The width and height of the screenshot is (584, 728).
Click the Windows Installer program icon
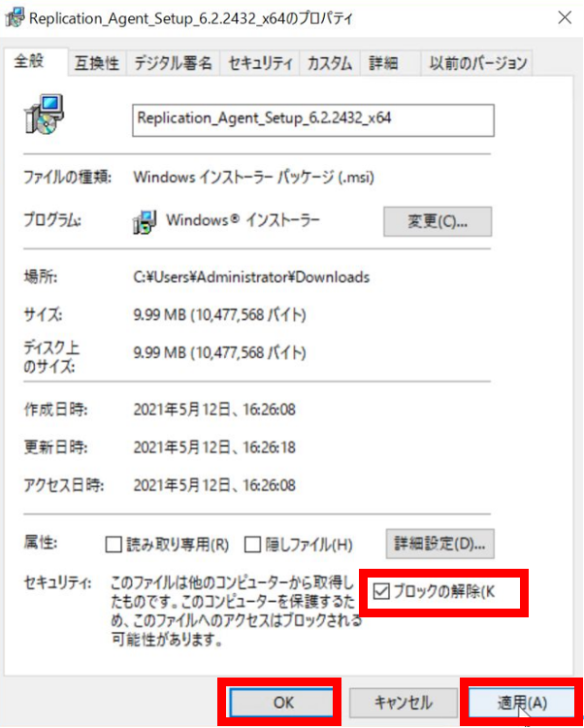coord(144,221)
